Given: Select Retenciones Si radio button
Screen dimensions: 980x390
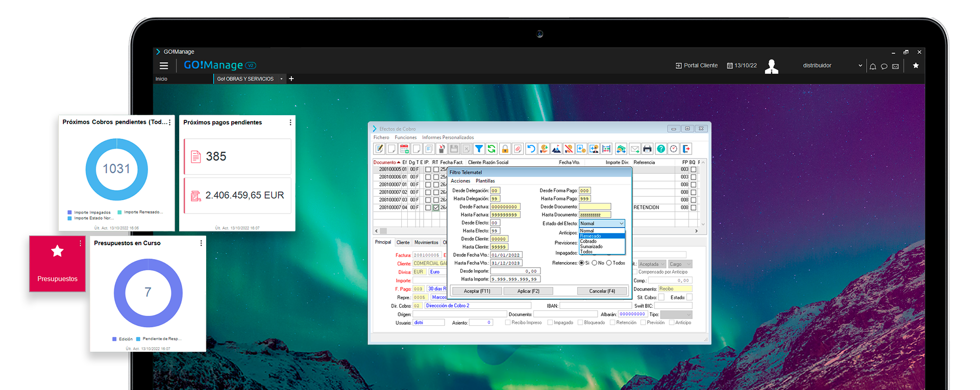Looking at the screenshot, I should coord(581,263).
